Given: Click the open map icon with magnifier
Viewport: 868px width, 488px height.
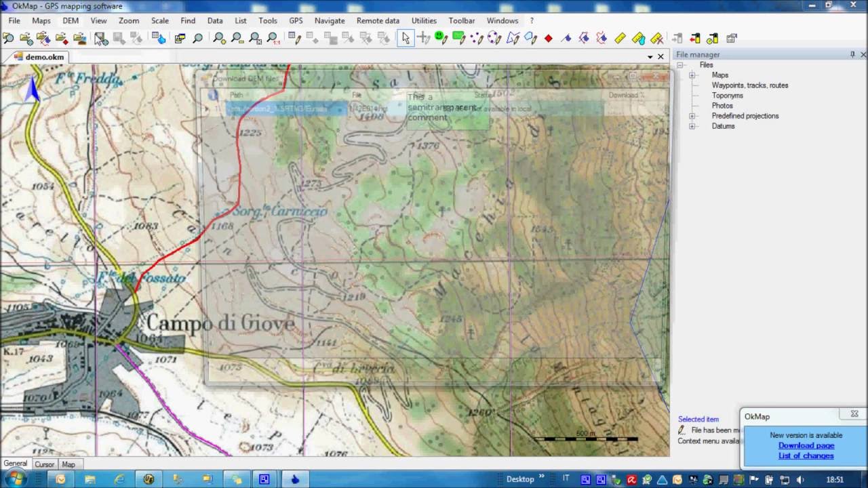Looking at the screenshot, I should point(8,38).
